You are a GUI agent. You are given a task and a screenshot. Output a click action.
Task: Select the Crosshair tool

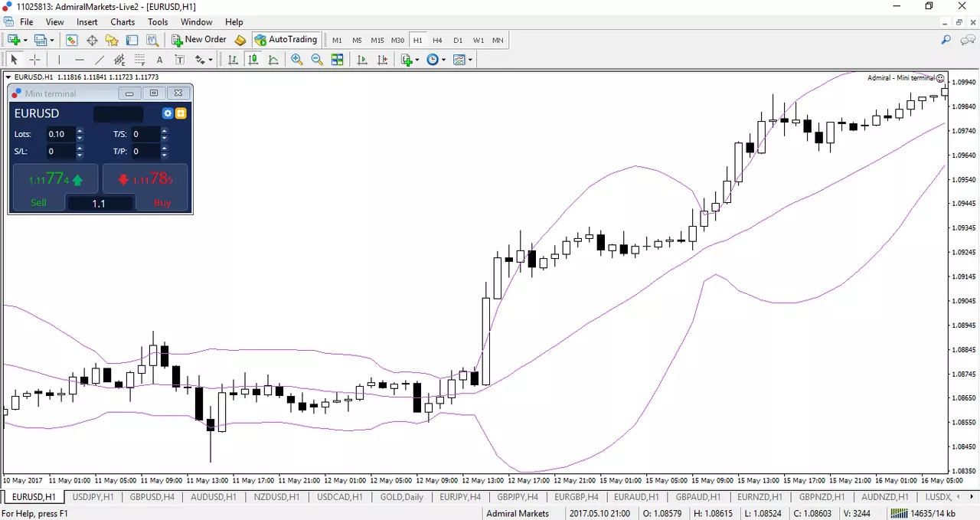click(x=34, y=60)
